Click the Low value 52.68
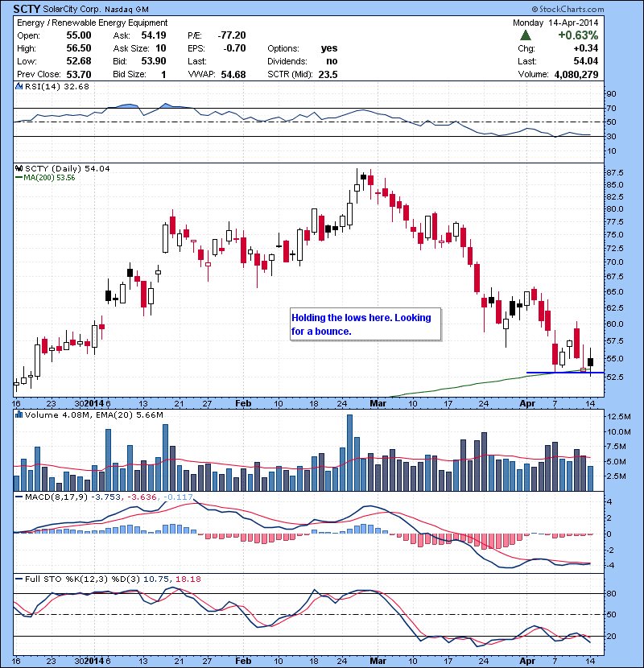Viewport: 644px width, 668px height. (79, 61)
